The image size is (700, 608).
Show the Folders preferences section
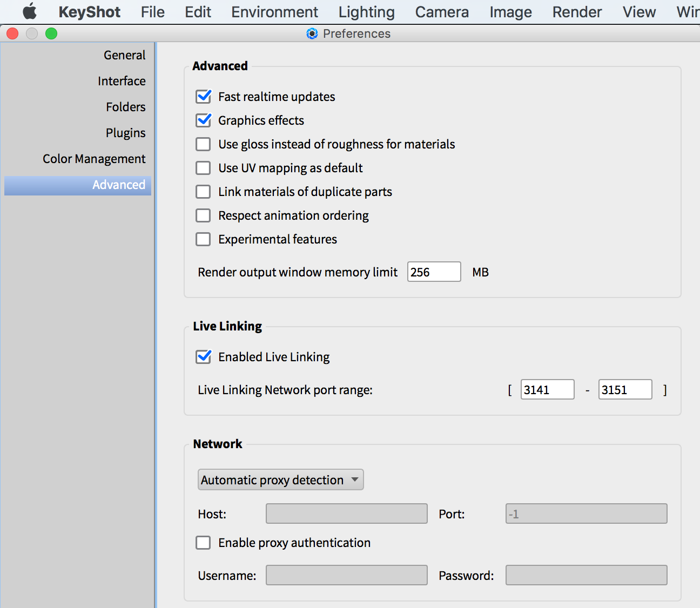(125, 107)
